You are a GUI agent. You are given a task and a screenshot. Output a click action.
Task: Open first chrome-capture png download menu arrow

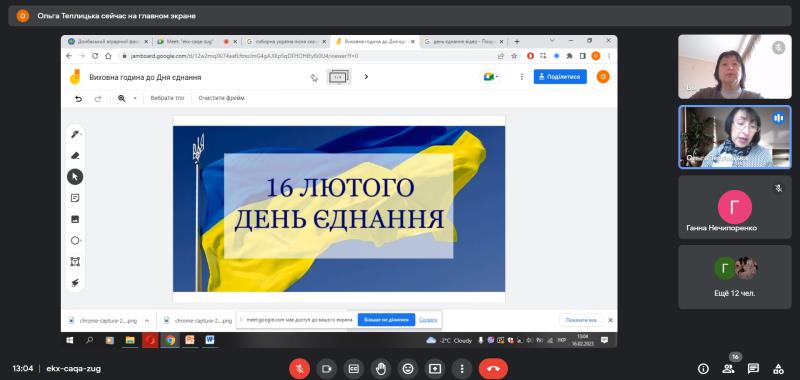(x=147, y=321)
